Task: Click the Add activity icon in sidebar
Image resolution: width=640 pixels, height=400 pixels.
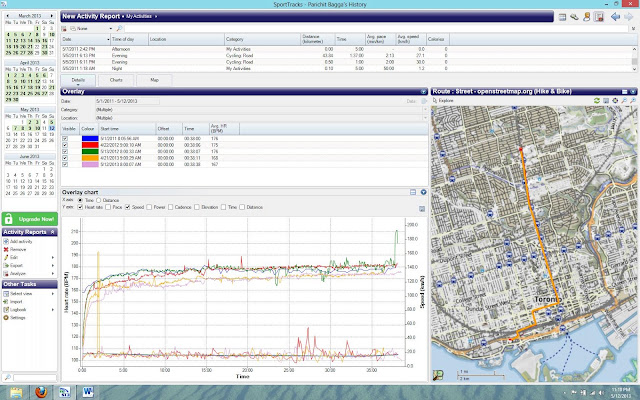Action: (x=6, y=242)
